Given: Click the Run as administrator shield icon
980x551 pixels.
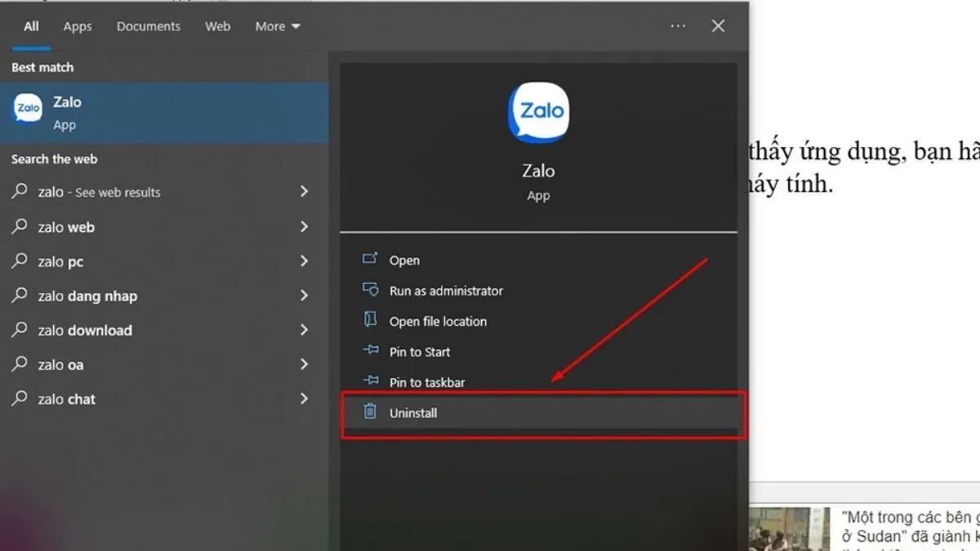Looking at the screenshot, I should [370, 290].
